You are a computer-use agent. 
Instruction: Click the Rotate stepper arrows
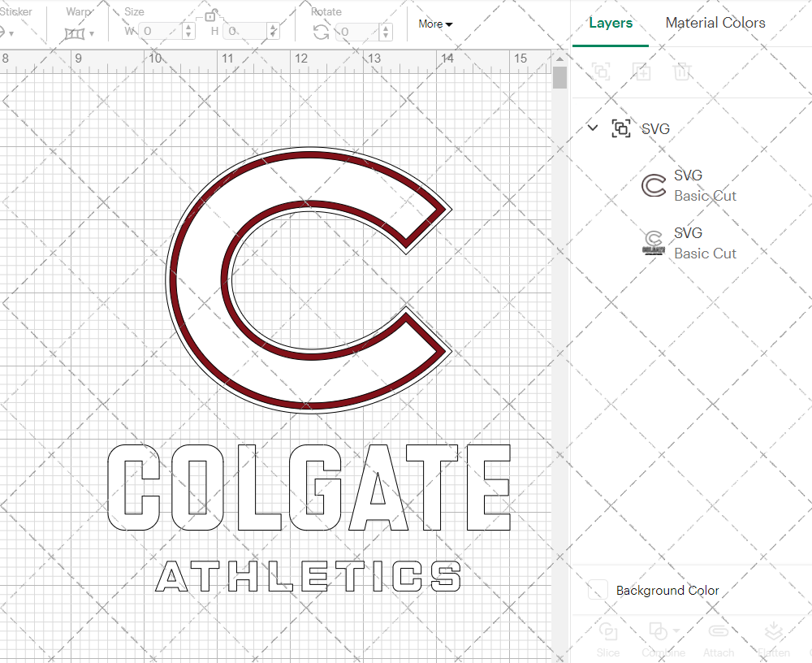point(385,32)
